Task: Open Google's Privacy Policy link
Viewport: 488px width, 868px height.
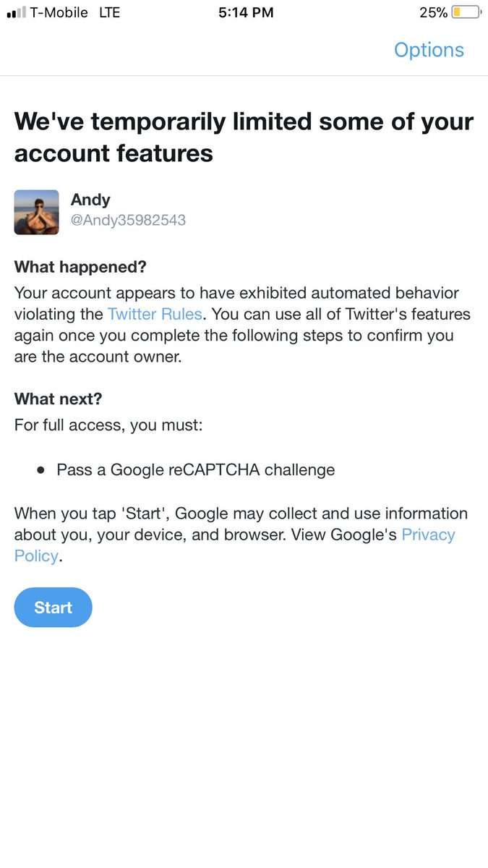Action: coord(428,535)
